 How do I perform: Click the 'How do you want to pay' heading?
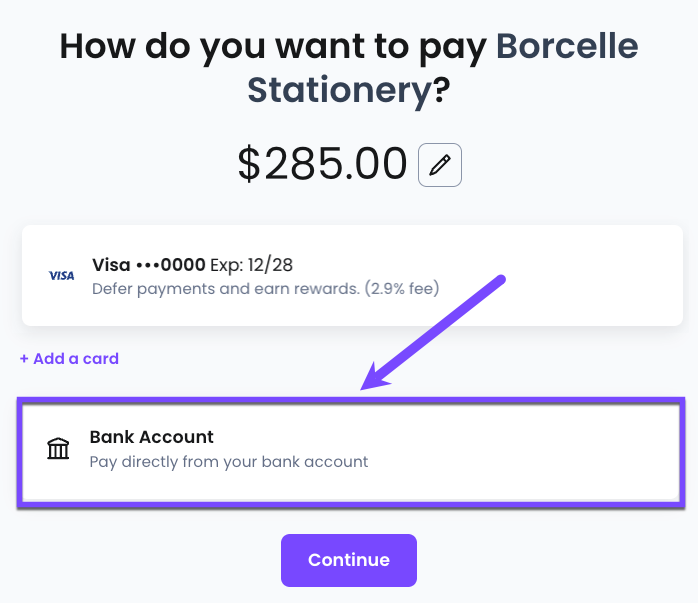pyautogui.click(x=273, y=48)
